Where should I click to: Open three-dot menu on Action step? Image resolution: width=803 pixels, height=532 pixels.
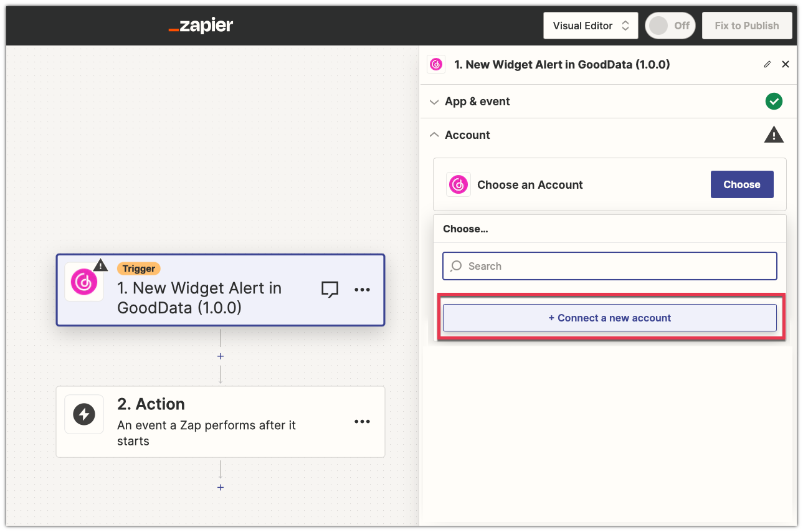click(x=362, y=422)
